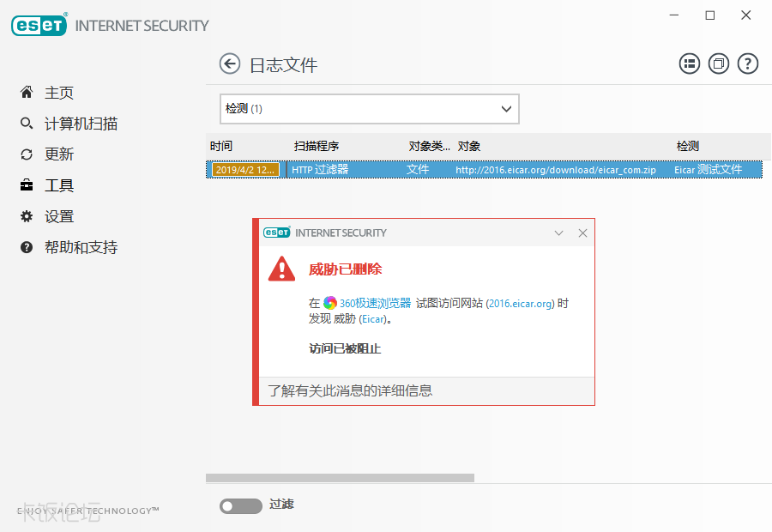
Task: Collapse the notification with chevron arrow
Action: click(x=559, y=233)
